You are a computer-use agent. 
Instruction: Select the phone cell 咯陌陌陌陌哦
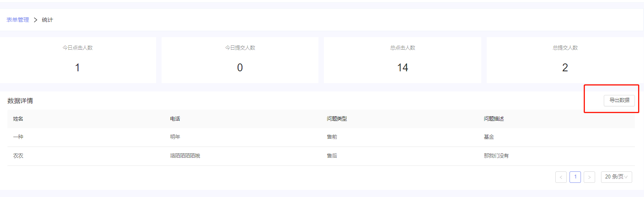(x=185, y=156)
